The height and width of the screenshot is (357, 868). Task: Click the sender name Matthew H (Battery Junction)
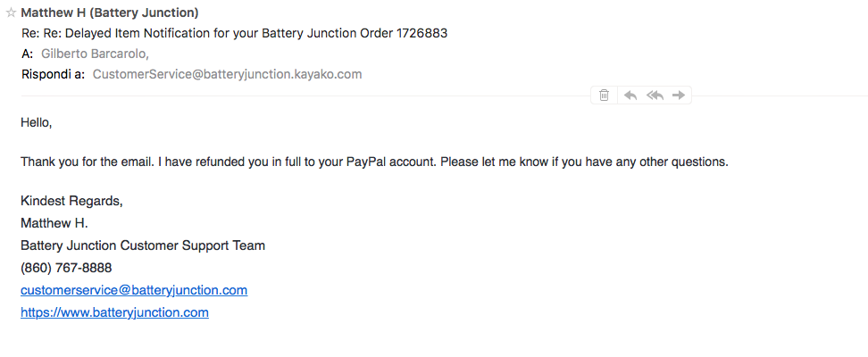(x=109, y=12)
